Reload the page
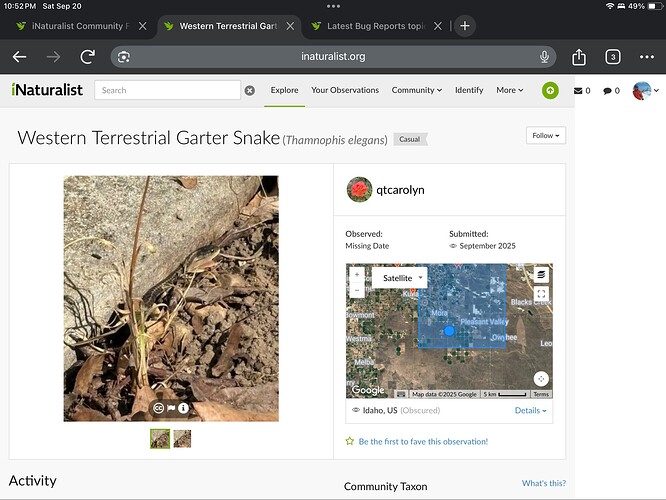The height and width of the screenshot is (500, 666). [x=87, y=56]
